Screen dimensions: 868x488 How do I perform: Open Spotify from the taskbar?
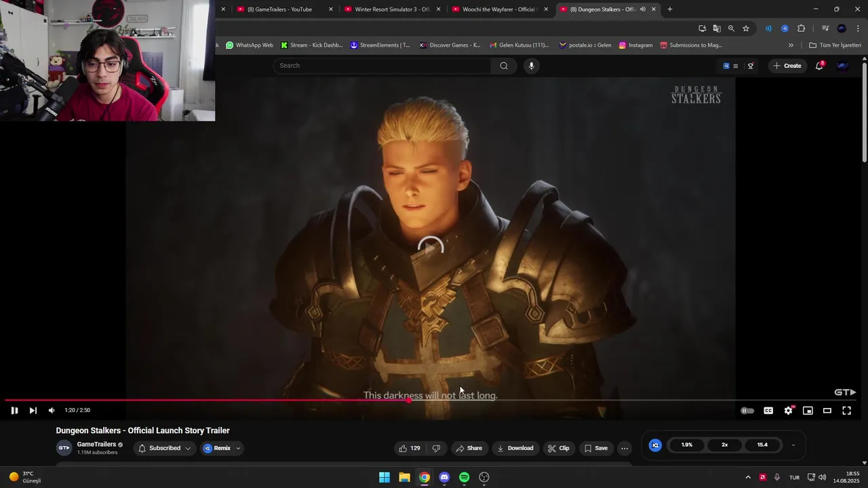[x=464, y=477]
